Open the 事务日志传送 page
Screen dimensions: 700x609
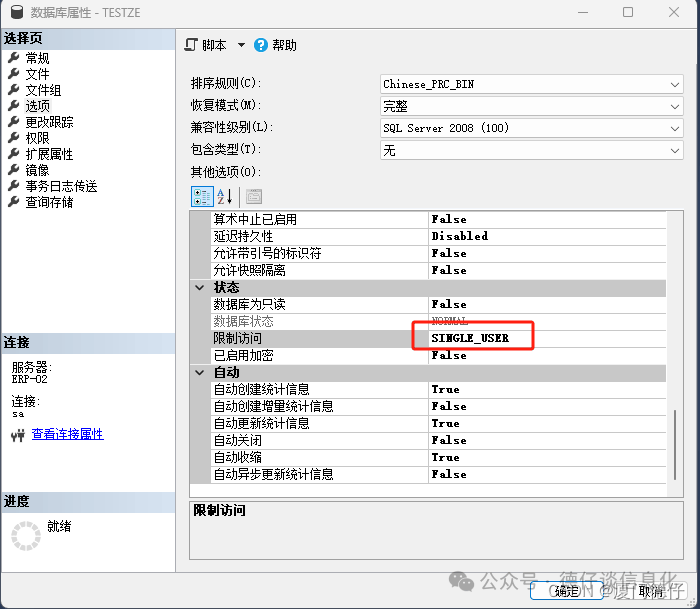point(61,186)
